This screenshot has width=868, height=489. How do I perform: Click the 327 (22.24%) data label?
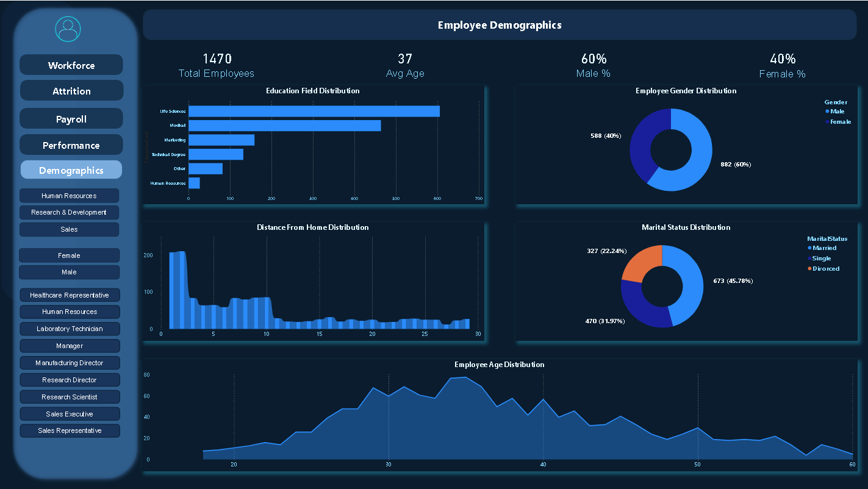pos(606,251)
